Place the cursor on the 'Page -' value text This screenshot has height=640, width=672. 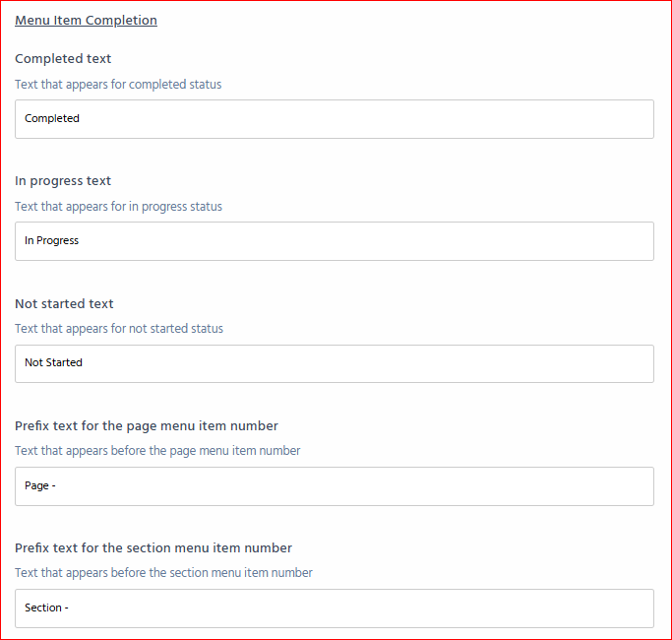click(39, 486)
